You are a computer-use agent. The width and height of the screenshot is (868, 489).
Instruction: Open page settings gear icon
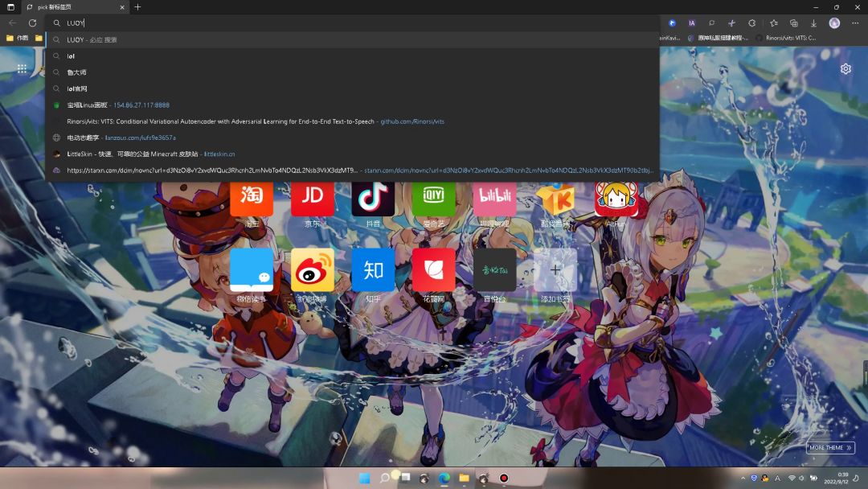tap(845, 68)
